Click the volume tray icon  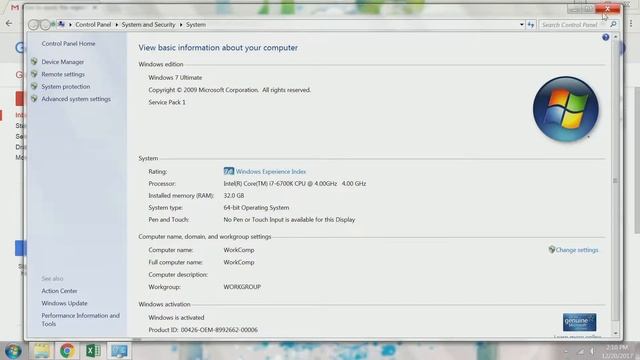coord(591,351)
